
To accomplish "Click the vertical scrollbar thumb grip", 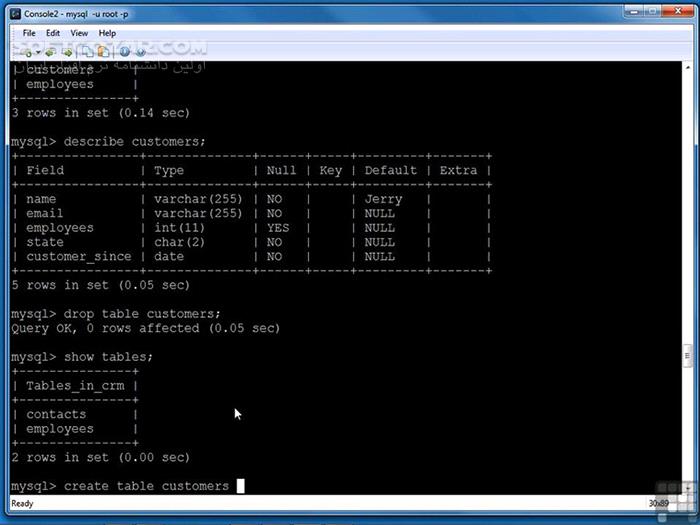I will point(687,356).
